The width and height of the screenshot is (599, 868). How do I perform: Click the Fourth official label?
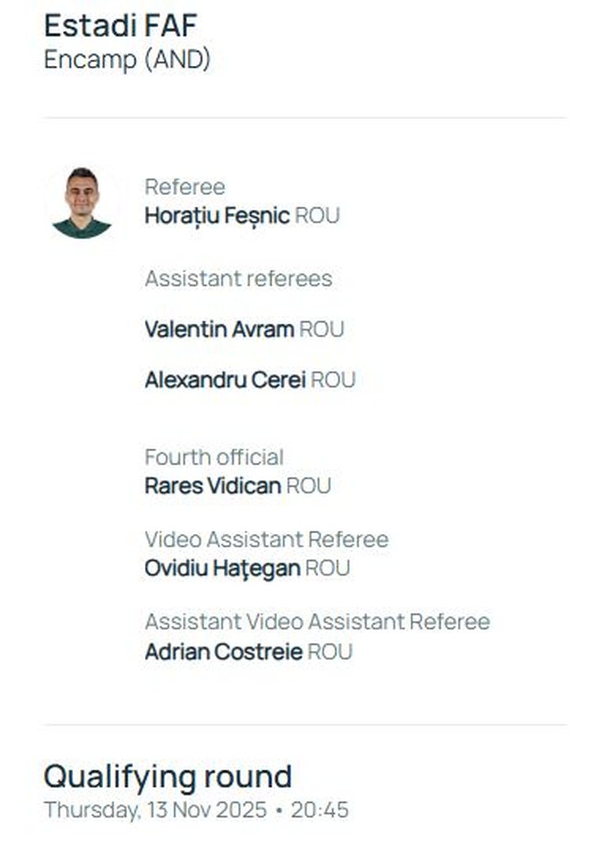[x=214, y=457]
